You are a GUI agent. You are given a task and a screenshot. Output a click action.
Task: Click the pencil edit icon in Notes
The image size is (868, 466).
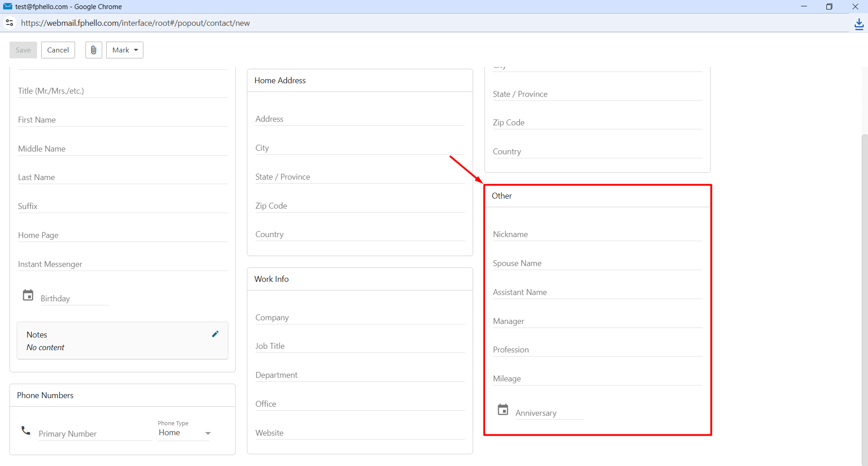coord(215,334)
